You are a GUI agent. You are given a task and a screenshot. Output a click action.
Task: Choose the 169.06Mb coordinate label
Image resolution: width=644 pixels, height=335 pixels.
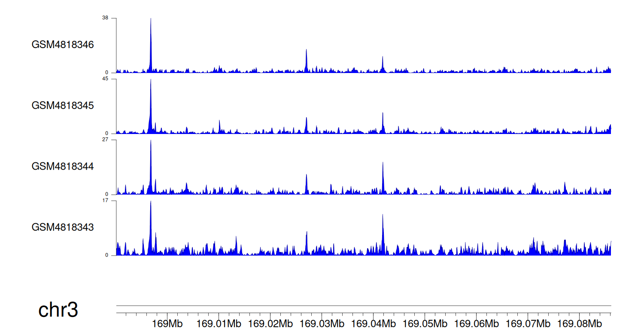[x=477, y=323]
